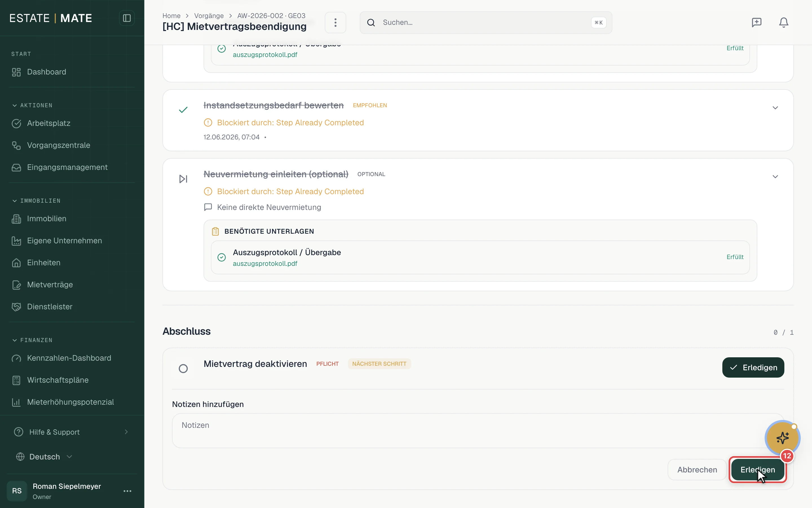Open Vorgänge breadcrumb link

coord(209,16)
